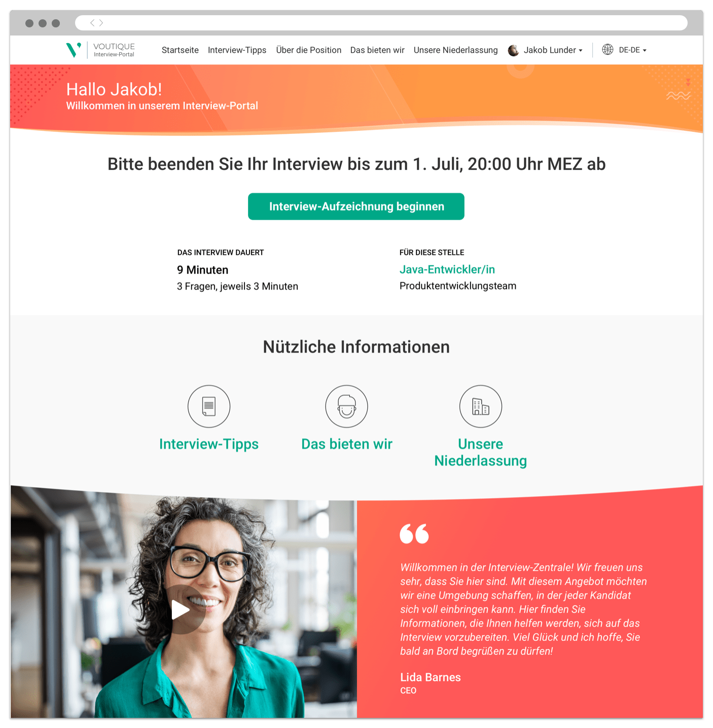Open the Unsere Niederlassung building icon
This screenshot has width=713, height=728.
pyautogui.click(x=481, y=406)
